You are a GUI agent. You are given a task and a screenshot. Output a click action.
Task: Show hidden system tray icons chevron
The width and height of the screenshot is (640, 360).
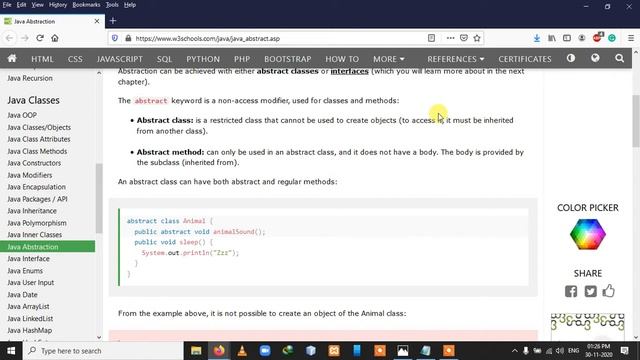(514, 351)
